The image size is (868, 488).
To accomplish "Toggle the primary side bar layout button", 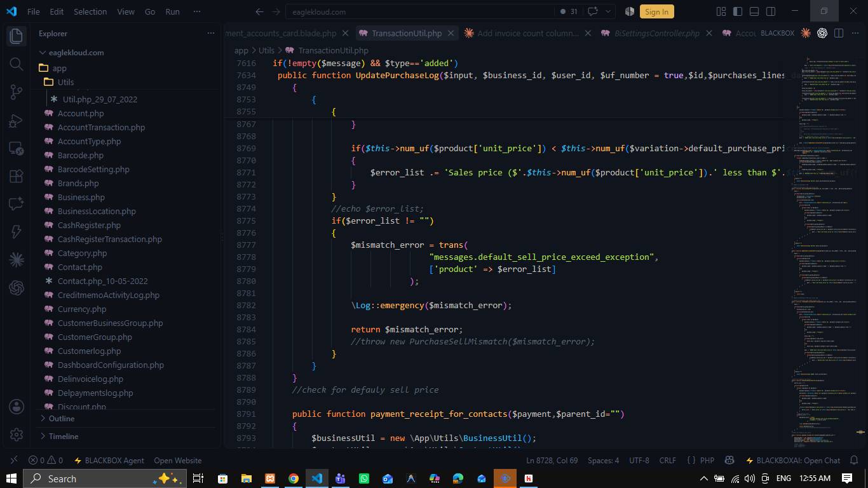I will 738,11.
